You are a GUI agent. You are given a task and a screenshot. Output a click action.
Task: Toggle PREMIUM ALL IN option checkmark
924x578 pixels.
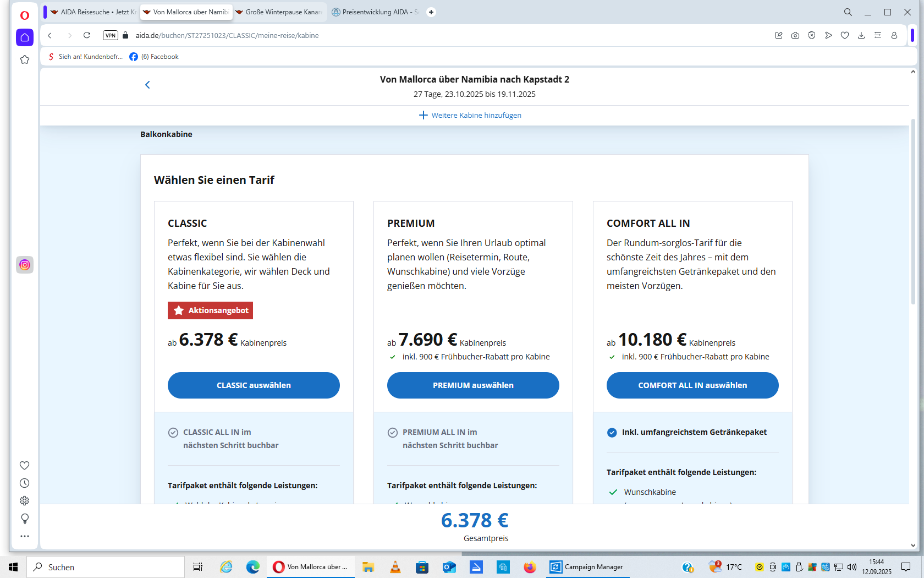tap(393, 433)
